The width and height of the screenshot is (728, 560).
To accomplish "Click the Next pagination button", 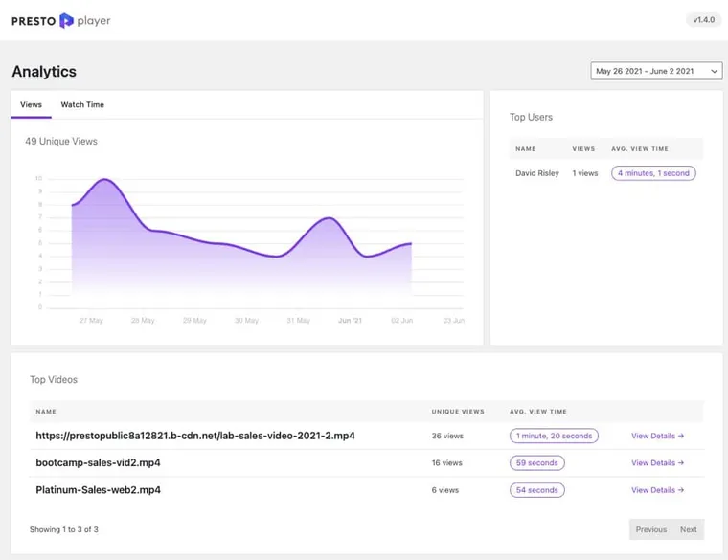I will tap(688, 529).
